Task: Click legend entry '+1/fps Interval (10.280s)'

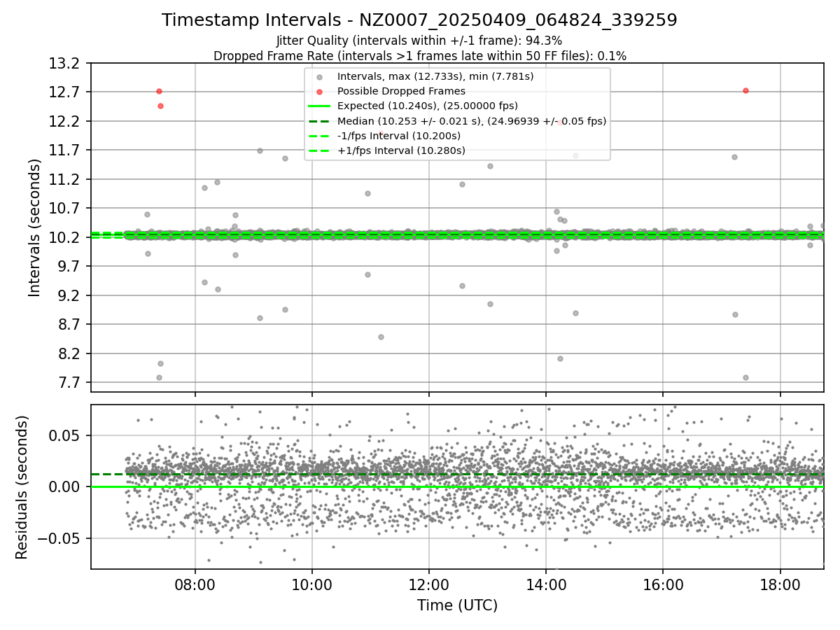Action: tap(401, 150)
